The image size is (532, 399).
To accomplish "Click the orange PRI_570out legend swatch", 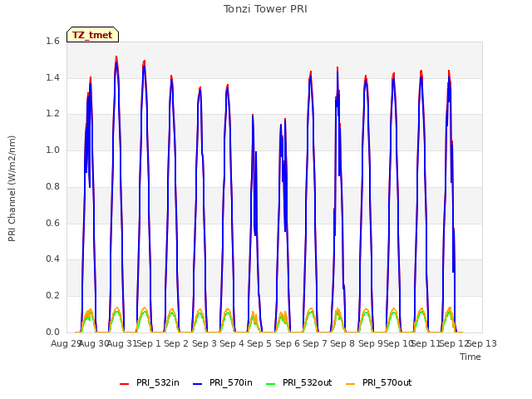I will (351, 384).
